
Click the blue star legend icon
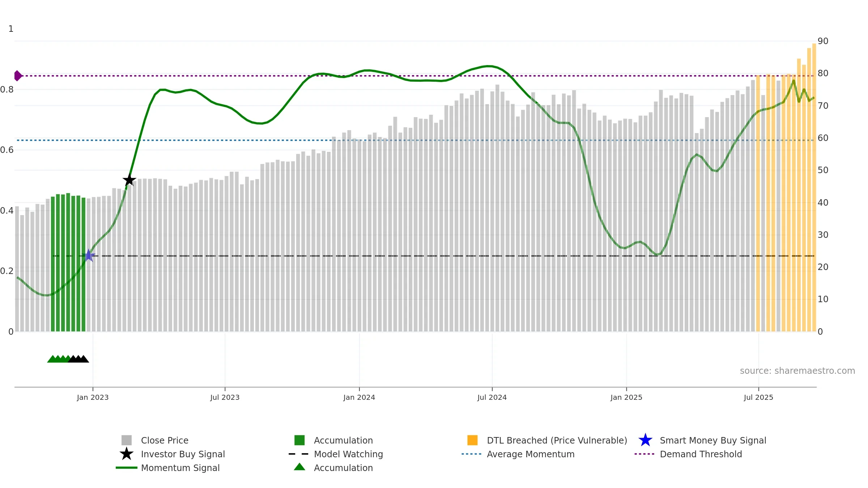(645, 440)
